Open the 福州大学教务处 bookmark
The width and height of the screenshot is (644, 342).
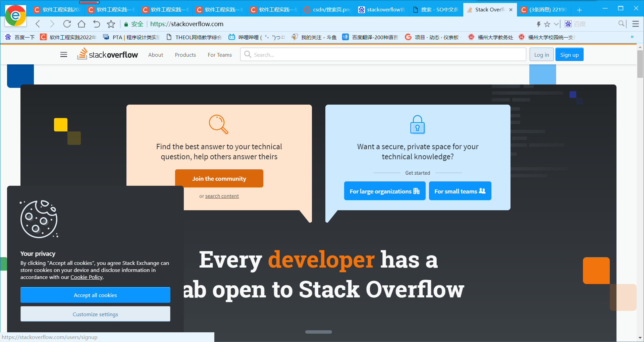491,37
